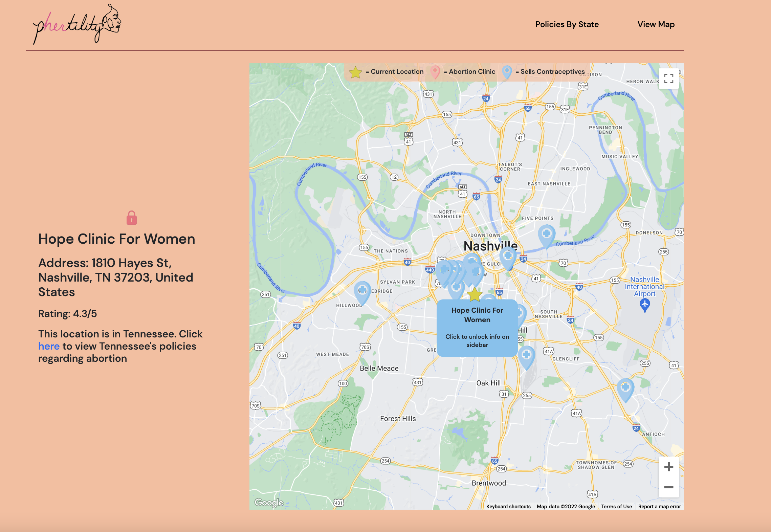Zoom out of the map
771x532 pixels.
(x=668, y=487)
